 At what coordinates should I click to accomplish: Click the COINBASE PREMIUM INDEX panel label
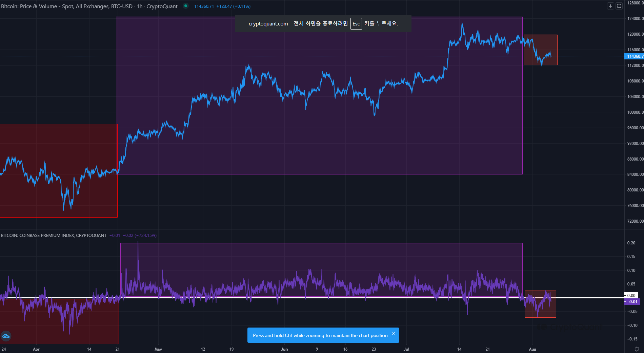coord(54,235)
